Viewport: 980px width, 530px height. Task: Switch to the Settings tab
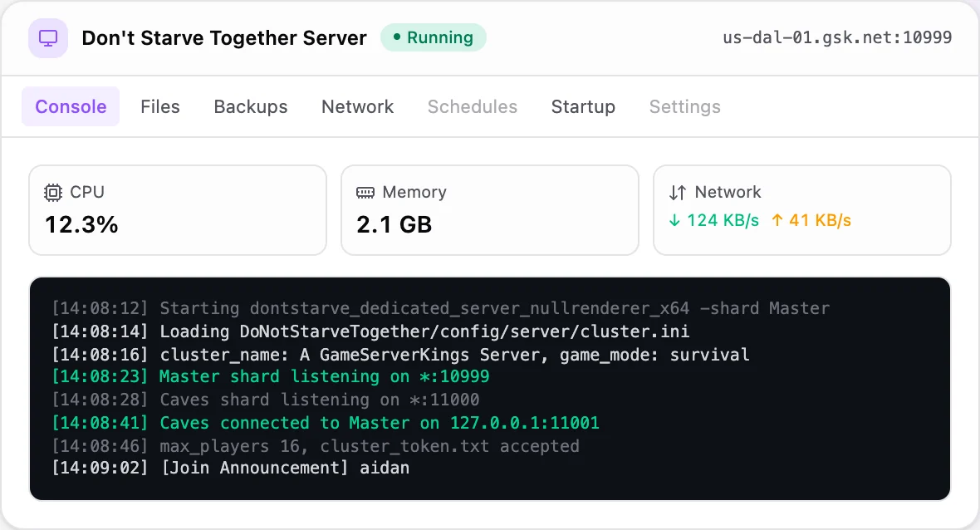pyautogui.click(x=685, y=106)
